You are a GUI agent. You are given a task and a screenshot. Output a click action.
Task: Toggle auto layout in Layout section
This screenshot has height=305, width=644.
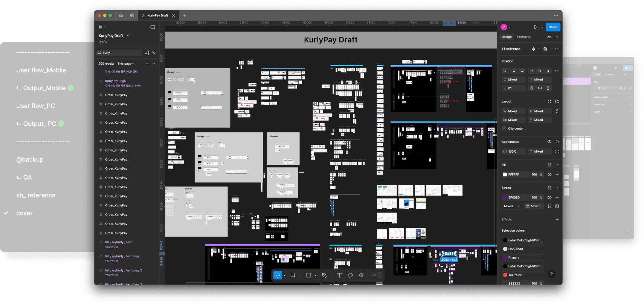coord(557,102)
